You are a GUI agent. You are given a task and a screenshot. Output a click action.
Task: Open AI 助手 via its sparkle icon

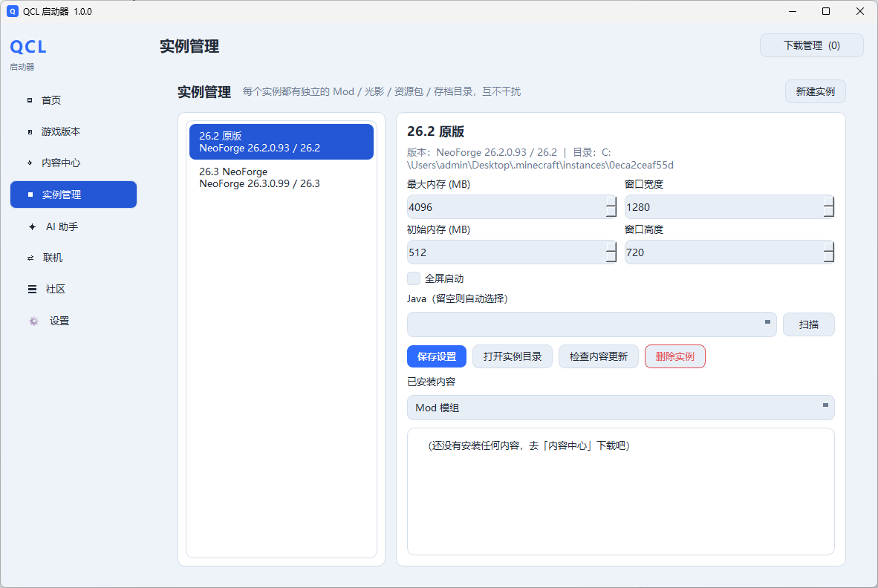(x=32, y=226)
